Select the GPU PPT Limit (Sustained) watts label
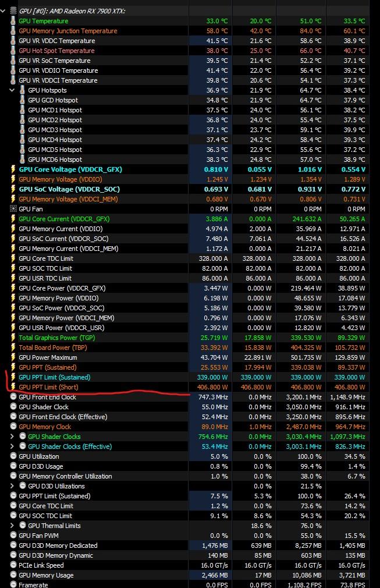 (x=54, y=377)
